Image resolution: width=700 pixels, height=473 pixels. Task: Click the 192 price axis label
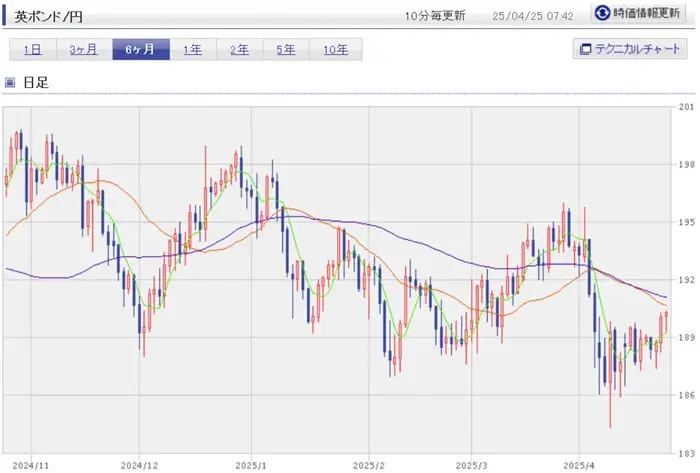(x=685, y=281)
